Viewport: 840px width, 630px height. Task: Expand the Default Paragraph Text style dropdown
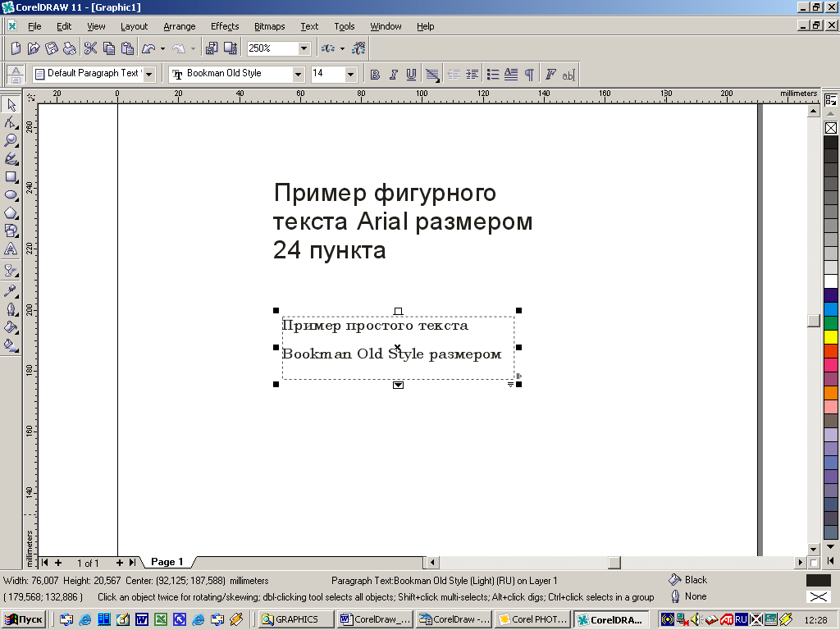click(149, 75)
